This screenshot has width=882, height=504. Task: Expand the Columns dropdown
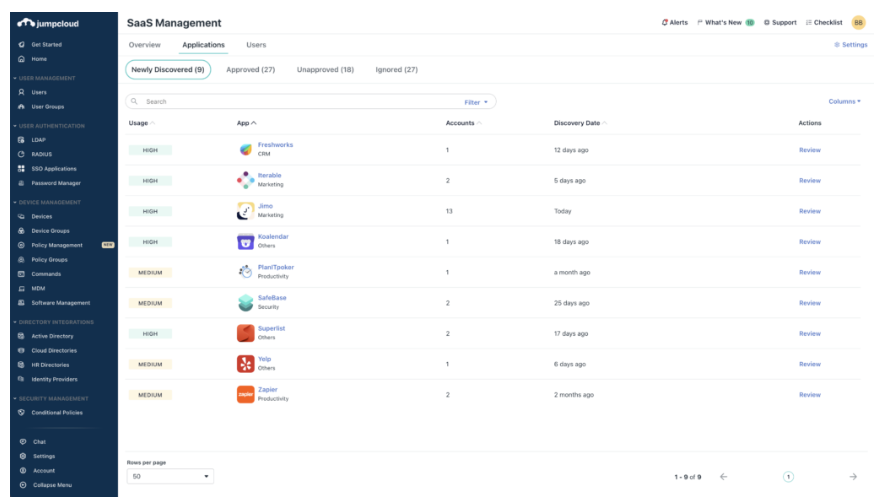(844, 101)
